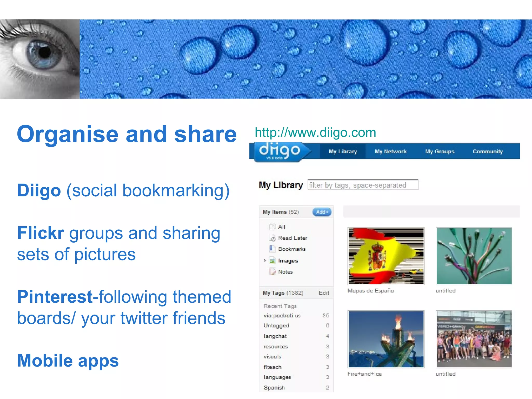Click the Read Later clock icon
The image size is (532, 399).
pos(272,238)
